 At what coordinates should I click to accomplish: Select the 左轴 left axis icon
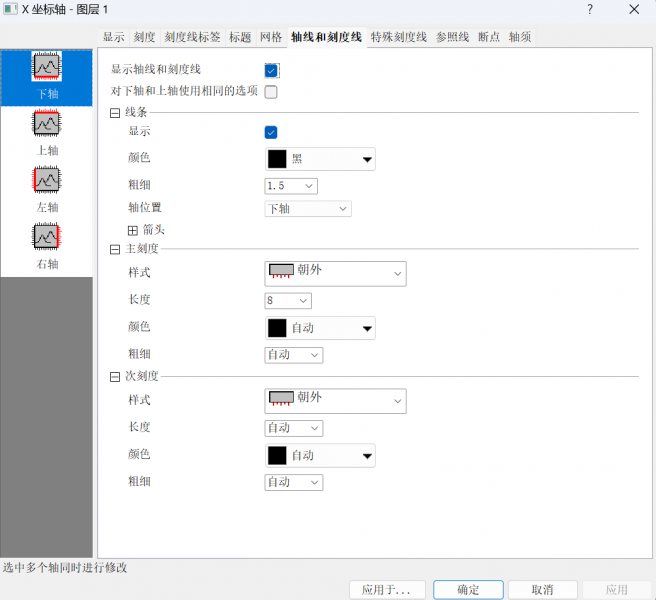coord(46,180)
